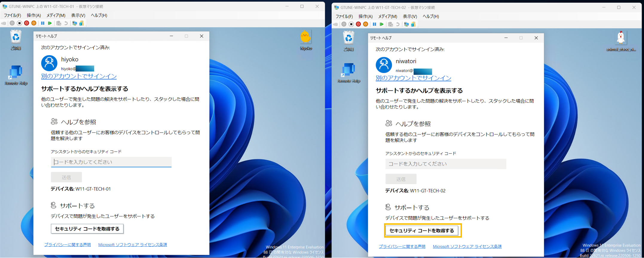Toggle enhanced session monitor icon in TECH-02 toolbar

point(406,24)
